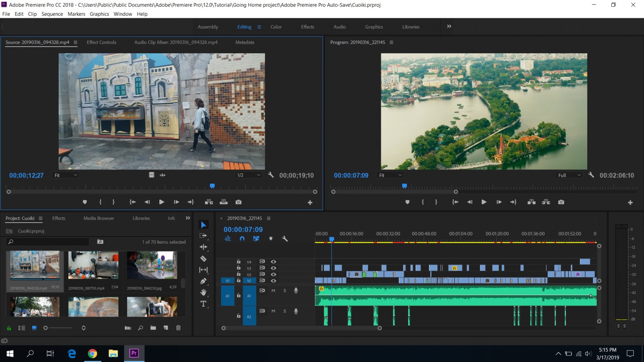
Task: Click Extract button in Program monitor
Action: 546,202
